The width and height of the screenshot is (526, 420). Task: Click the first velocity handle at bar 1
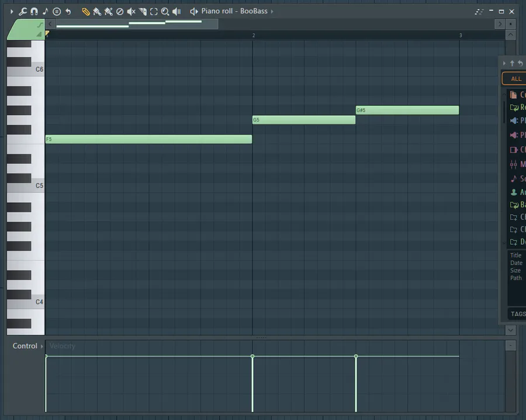(x=46, y=356)
